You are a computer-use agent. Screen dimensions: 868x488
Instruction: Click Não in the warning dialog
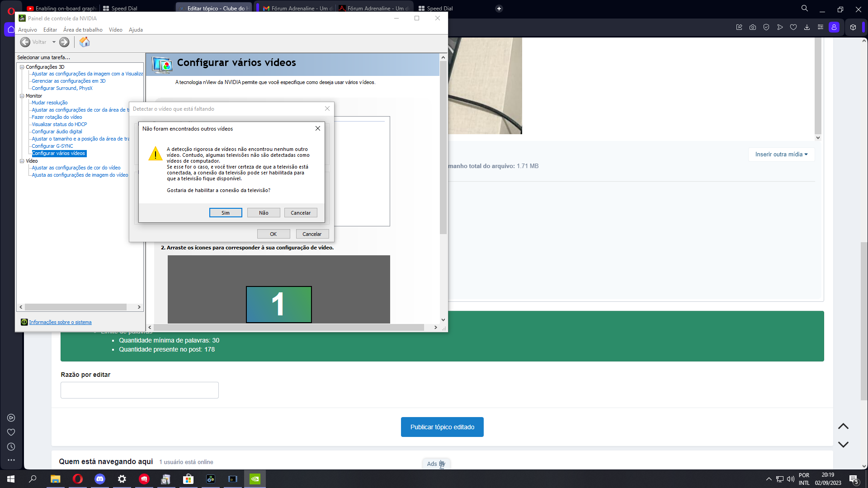point(264,213)
